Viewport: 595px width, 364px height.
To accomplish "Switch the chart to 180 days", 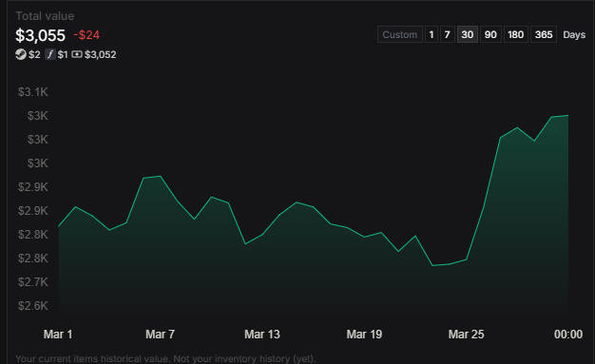I will click(516, 34).
